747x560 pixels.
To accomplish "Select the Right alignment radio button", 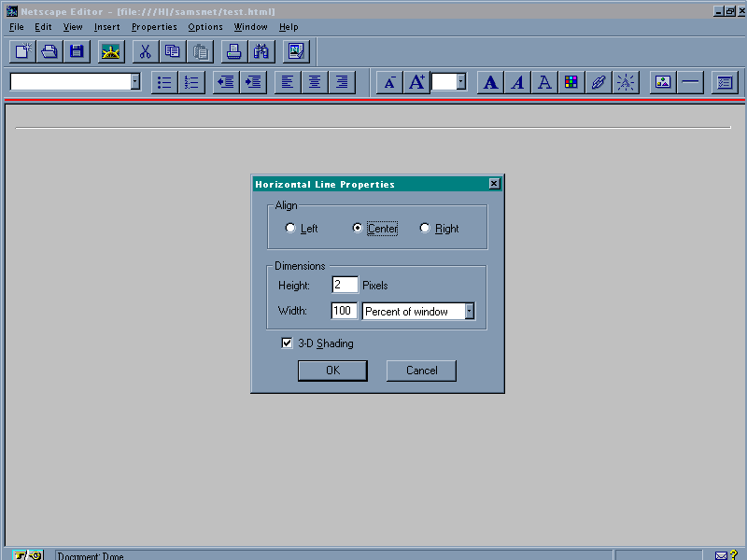I will pyautogui.click(x=425, y=229).
